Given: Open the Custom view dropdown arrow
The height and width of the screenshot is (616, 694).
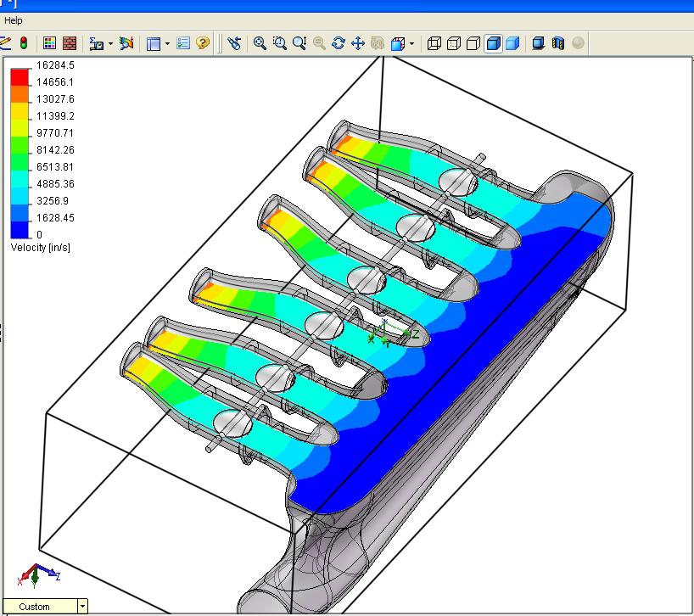Looking at the screenshot, I should (82, 606).
